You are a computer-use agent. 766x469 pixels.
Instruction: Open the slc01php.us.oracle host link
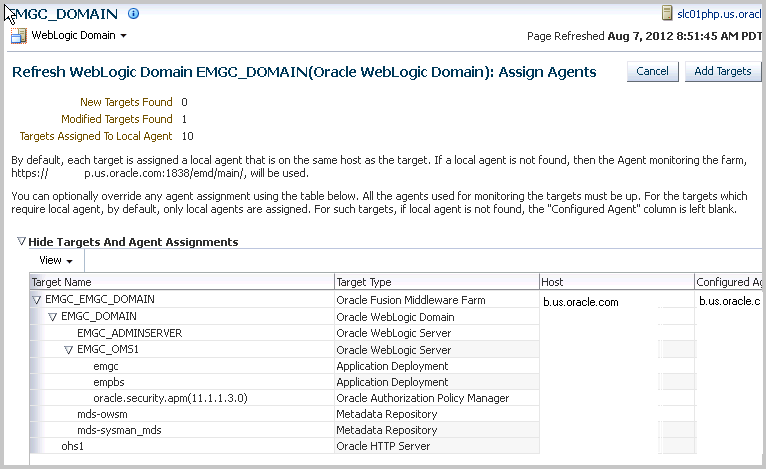[x=719, y=14]
